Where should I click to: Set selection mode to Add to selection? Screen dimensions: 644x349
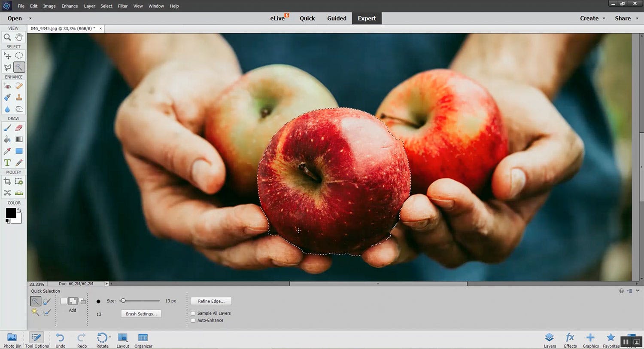[x=73, y=301]
